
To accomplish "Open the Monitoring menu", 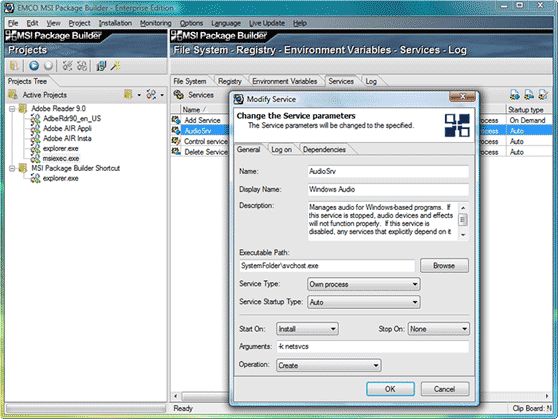I will 156,23.
